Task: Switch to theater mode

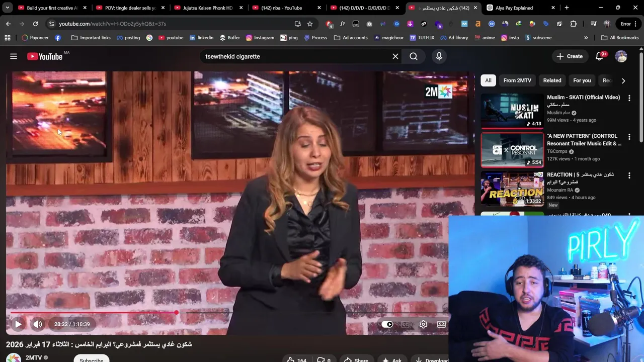Action: [x=441, y=324]
